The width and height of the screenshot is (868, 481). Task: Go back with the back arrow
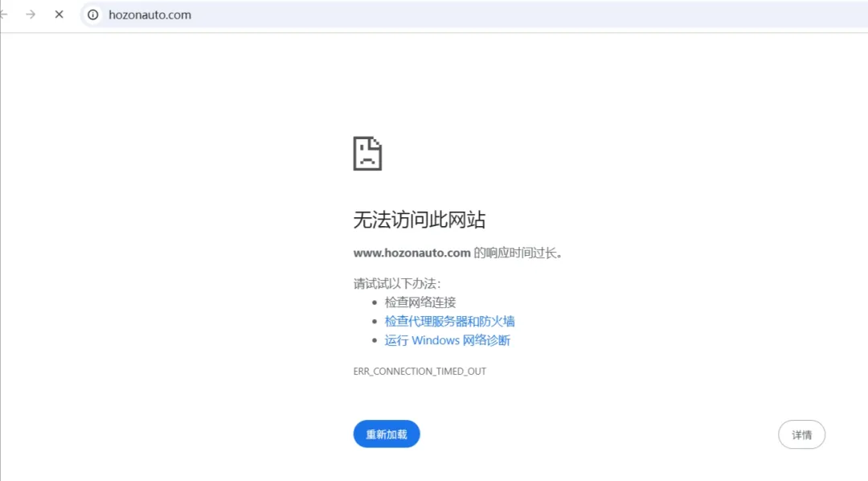point(3,15)
